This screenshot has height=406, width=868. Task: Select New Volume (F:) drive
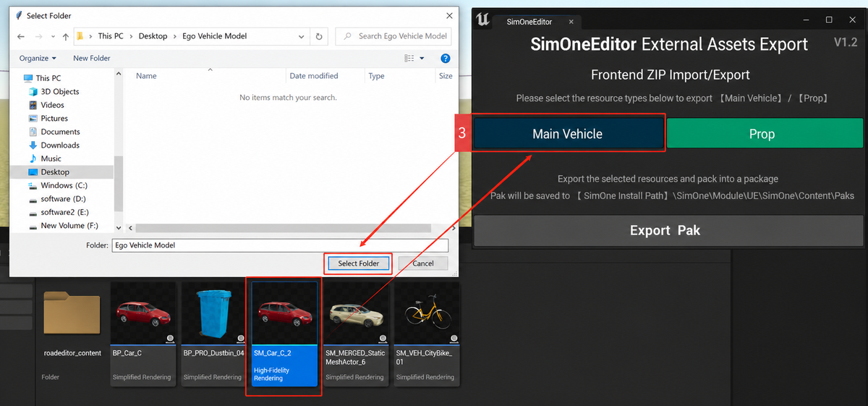pyautogui.click(x=69, y=226)
